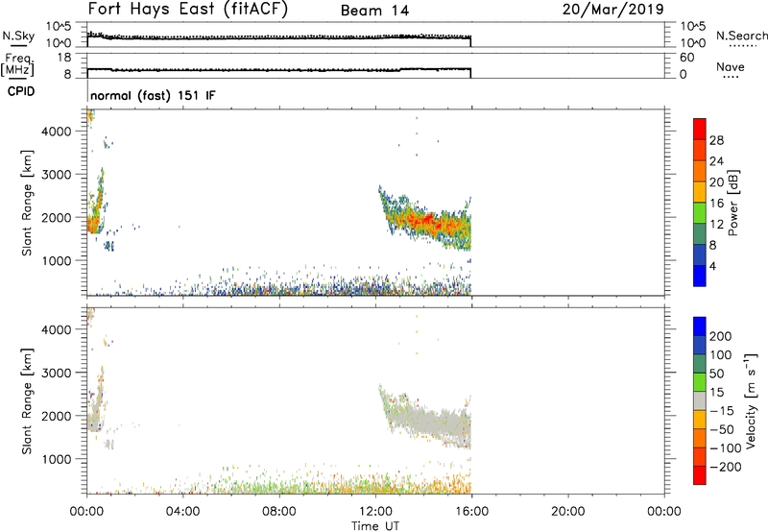Click the gray echo band near 14:00 in velocity panel

pos(423,419)
